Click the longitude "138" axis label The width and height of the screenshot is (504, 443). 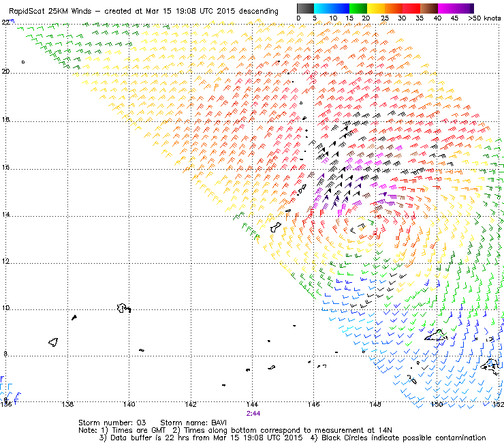point(67,404)
